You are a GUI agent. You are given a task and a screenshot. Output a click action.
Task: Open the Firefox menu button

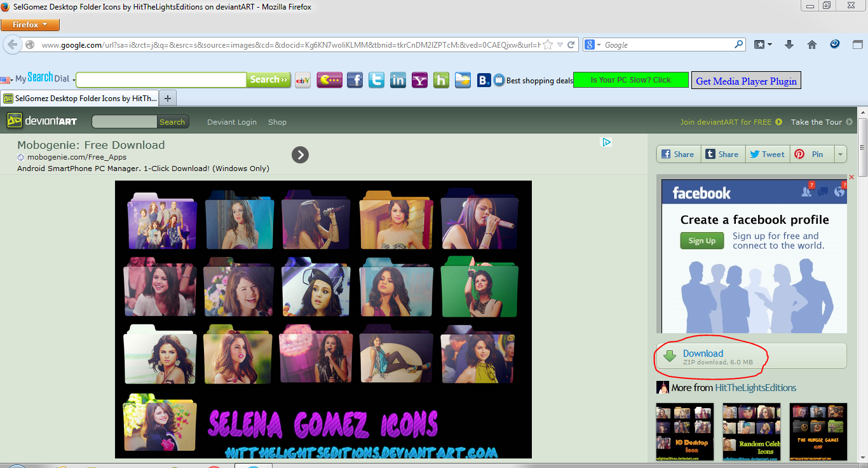pos(30,25)
